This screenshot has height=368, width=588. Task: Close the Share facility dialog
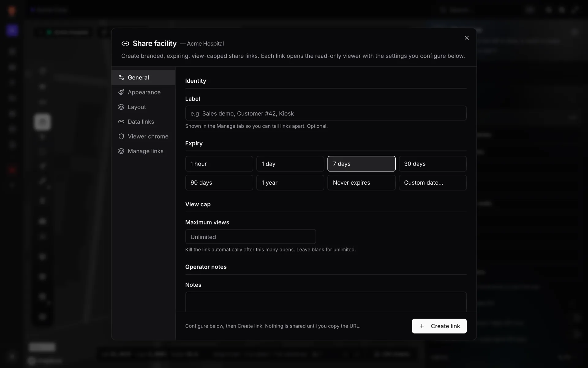click(x=466, y=38)
